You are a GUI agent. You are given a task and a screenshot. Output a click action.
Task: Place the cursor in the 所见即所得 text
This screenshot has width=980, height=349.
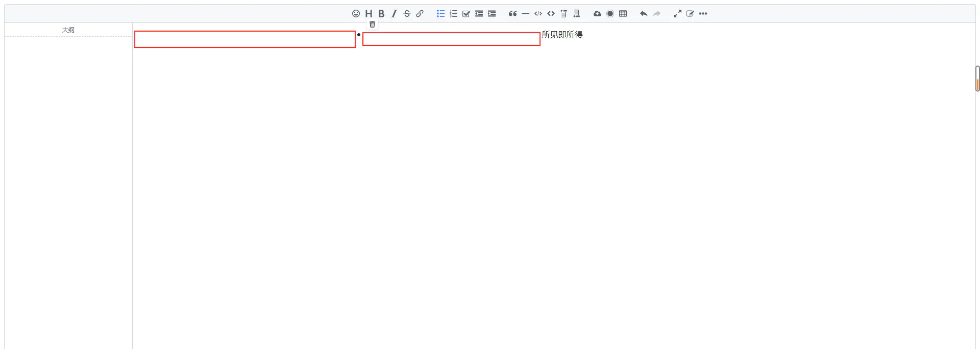[562, 35]
